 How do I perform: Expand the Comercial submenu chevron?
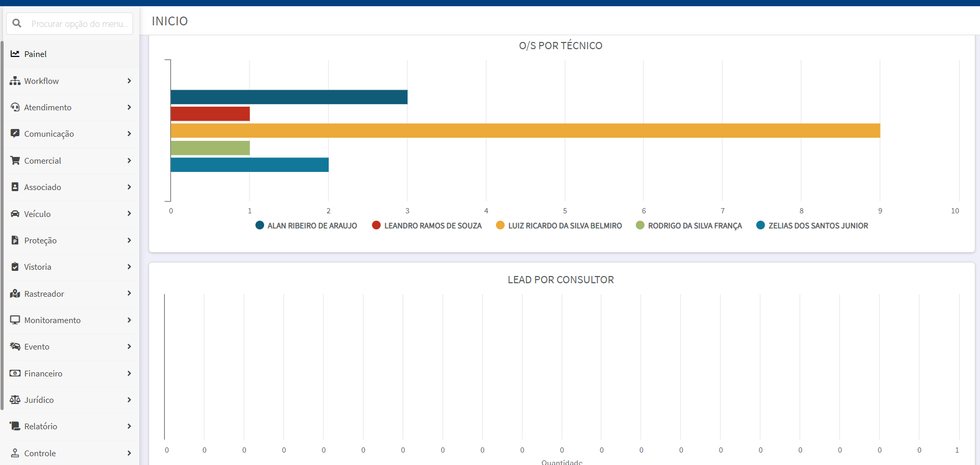(129, 161)
